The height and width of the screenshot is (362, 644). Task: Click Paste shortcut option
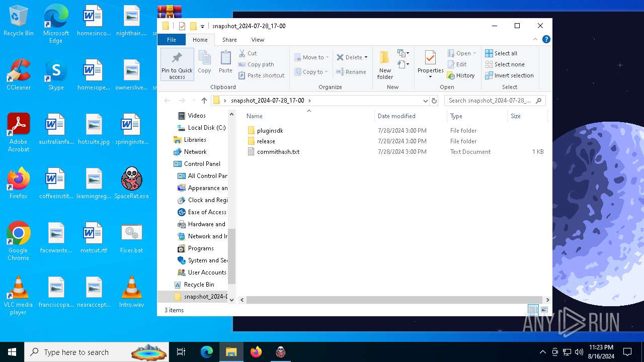[x=261, y=75]
